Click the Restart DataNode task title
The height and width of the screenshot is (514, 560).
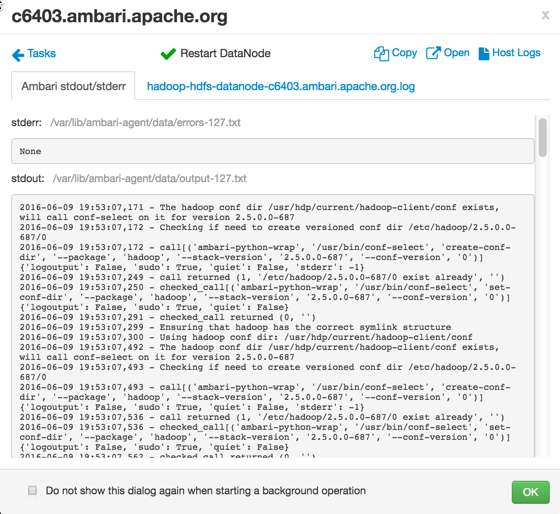tap(225, 53)
